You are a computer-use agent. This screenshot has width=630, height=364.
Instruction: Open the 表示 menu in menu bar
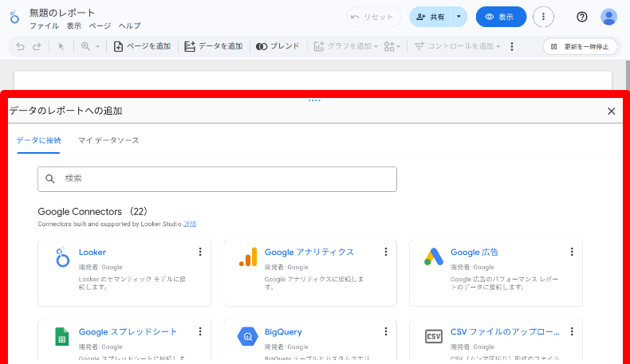click(74, 26)
